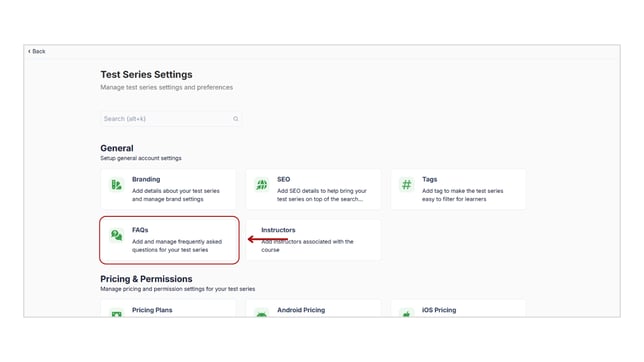
Task: Open the SEO settings card
Action: pos(313,189)
